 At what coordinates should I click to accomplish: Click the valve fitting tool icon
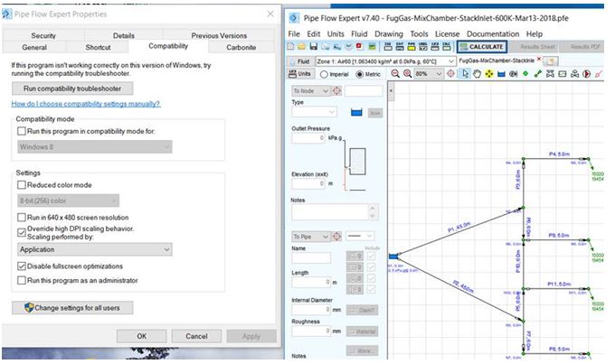click(550, 74)
